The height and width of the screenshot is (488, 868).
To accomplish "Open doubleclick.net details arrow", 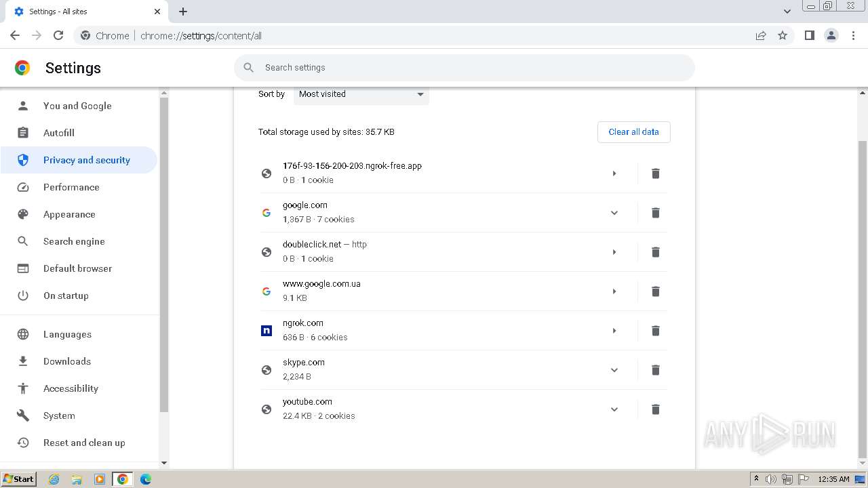I will [614, 252].
